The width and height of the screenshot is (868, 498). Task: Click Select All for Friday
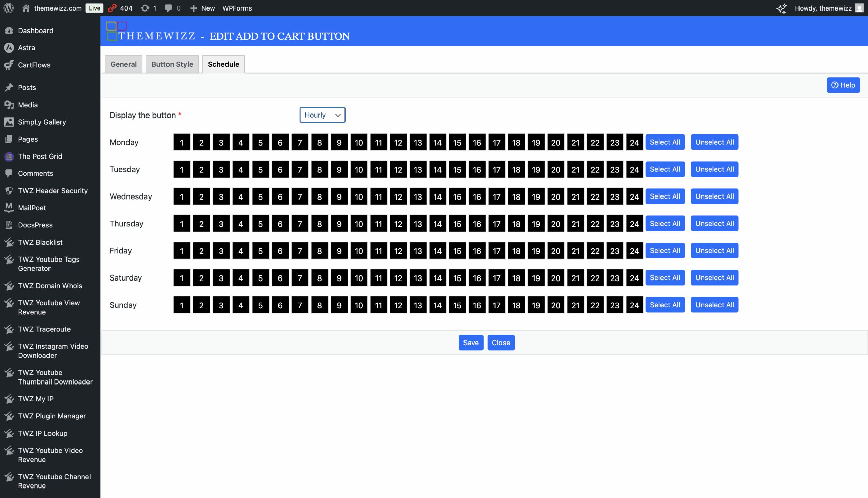point(665,251)
